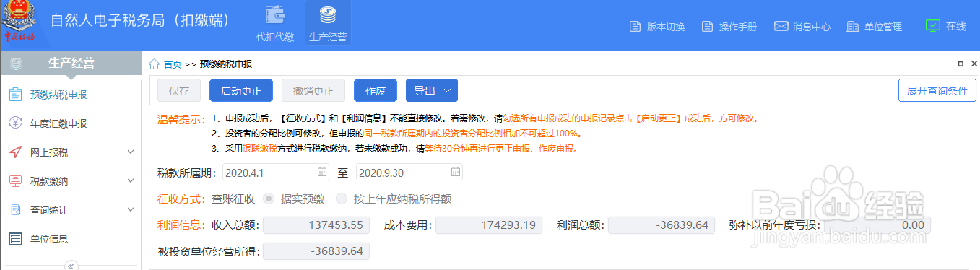Click the 单位管理 building icon
Screen dimensions: 980x270
(852, 27)
